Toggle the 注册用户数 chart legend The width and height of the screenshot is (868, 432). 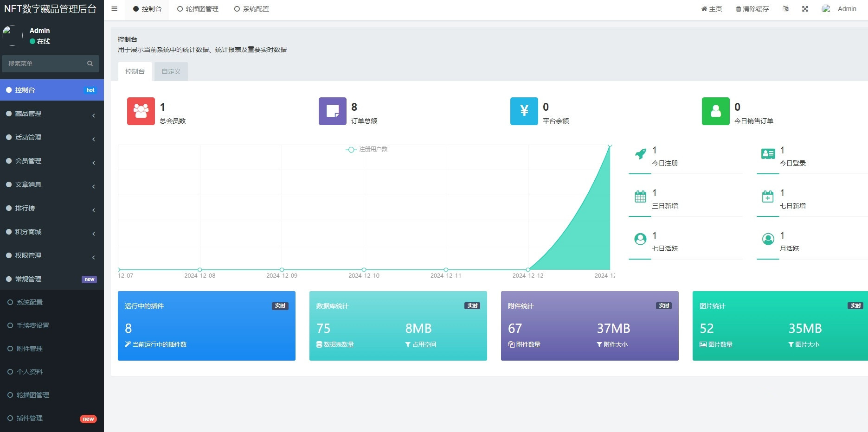click(367, 149)
